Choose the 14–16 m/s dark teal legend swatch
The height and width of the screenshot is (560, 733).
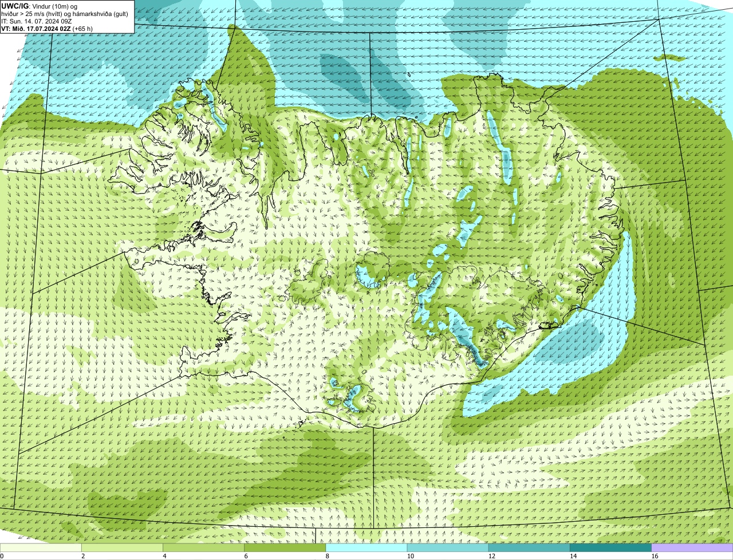pyautogui.click(x=610, y=548)
